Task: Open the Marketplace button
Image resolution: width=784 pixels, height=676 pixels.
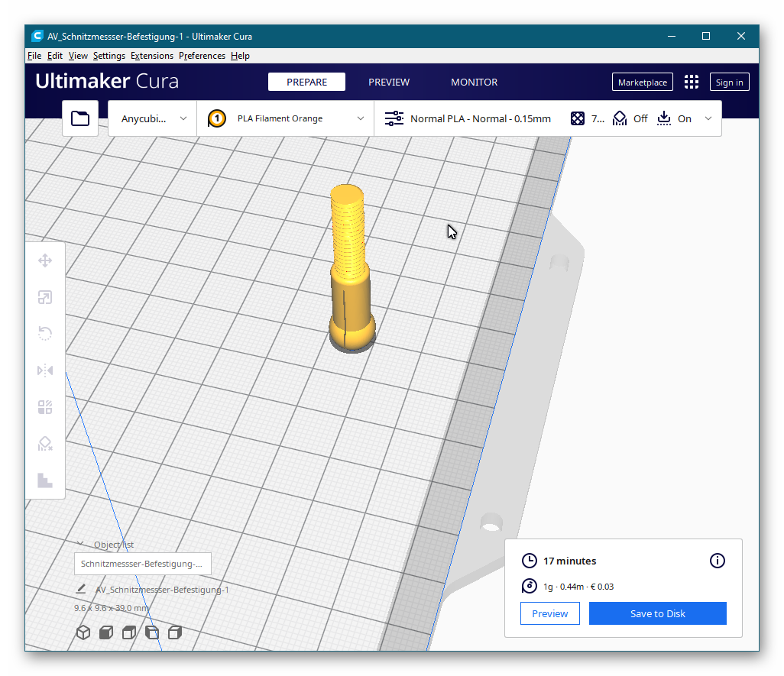Action: tap(643, 82)
